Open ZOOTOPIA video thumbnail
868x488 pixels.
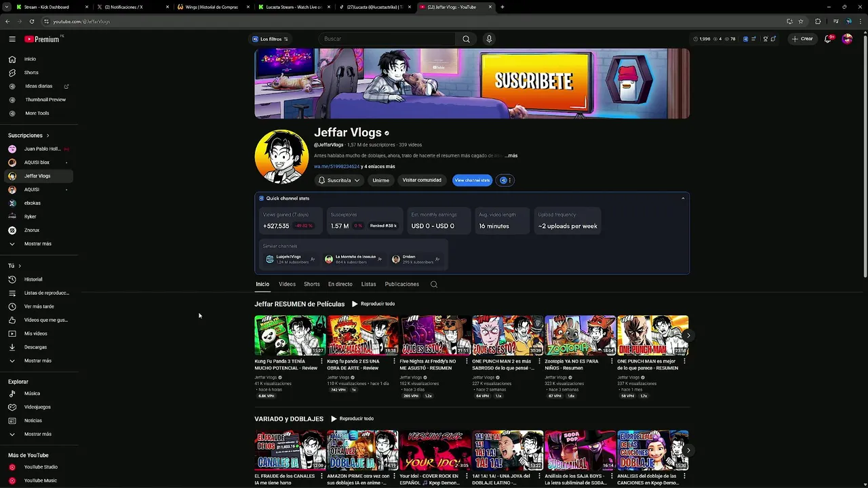point(580,335)
